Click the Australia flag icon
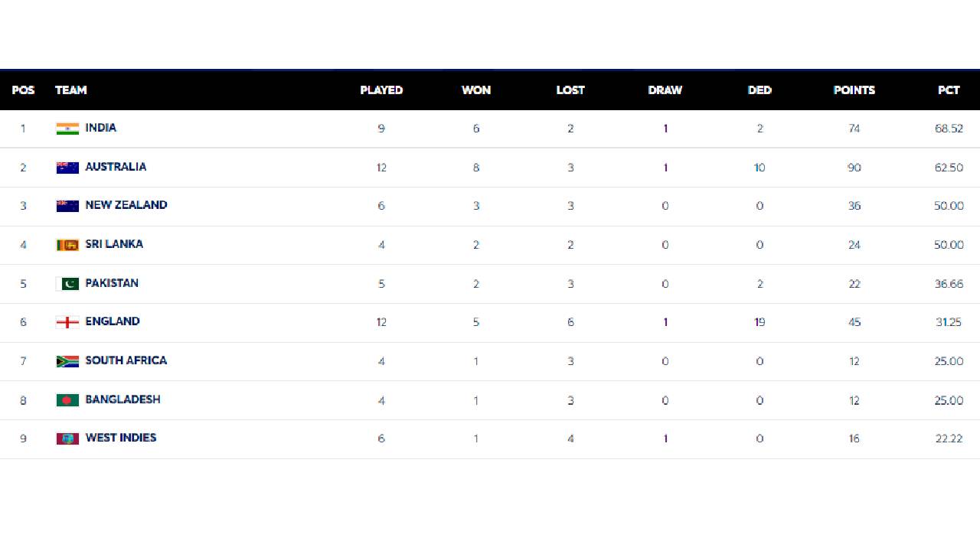 (x=67, y=168)
